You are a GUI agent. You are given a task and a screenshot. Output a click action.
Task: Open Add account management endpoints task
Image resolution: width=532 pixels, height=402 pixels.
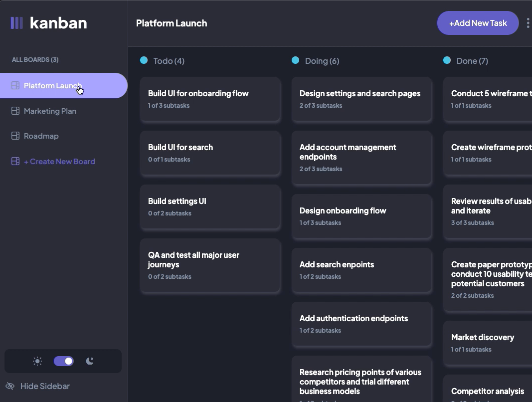click(x=361, y=158)
